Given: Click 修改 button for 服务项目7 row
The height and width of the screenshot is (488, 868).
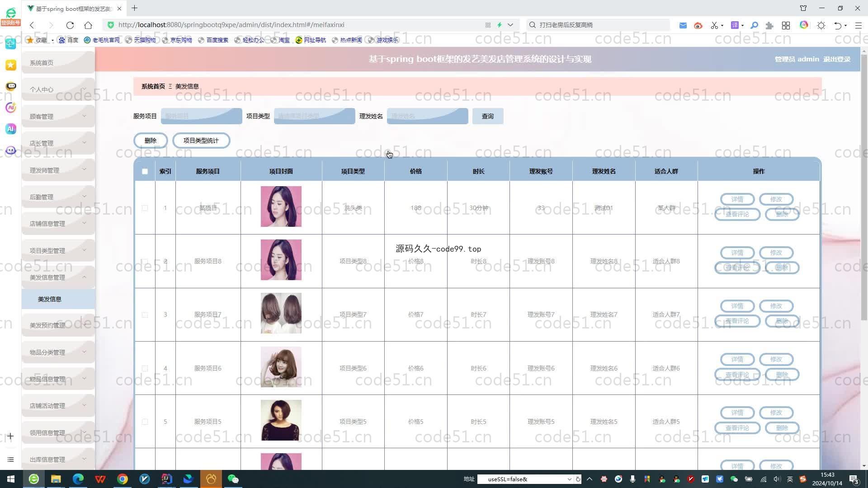Looking at the screenshot, I should pos(776,306).
